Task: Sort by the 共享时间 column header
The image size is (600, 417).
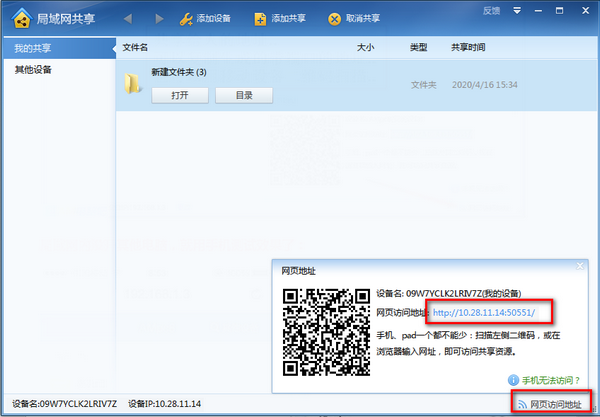Action: tap(468, 47)
